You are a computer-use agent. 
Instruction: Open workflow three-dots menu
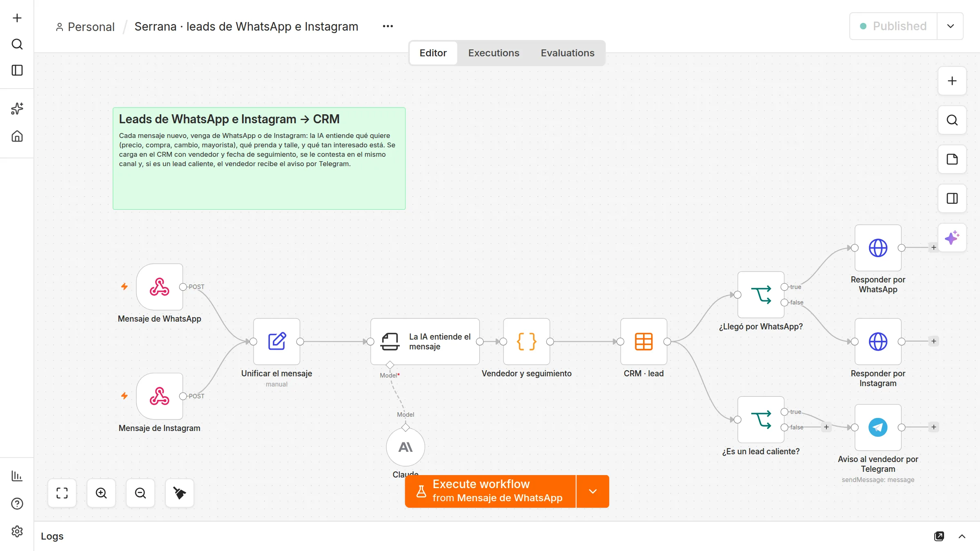click(388, 26)
